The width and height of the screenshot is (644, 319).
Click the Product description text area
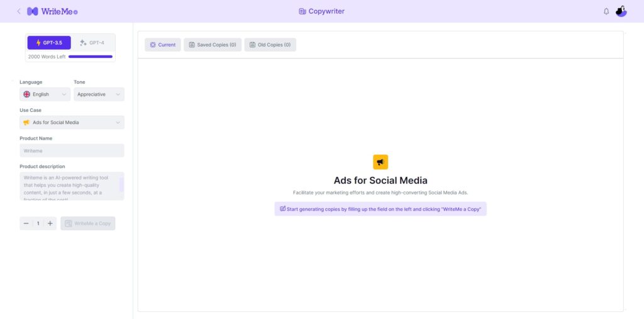(x=72, y=186)
